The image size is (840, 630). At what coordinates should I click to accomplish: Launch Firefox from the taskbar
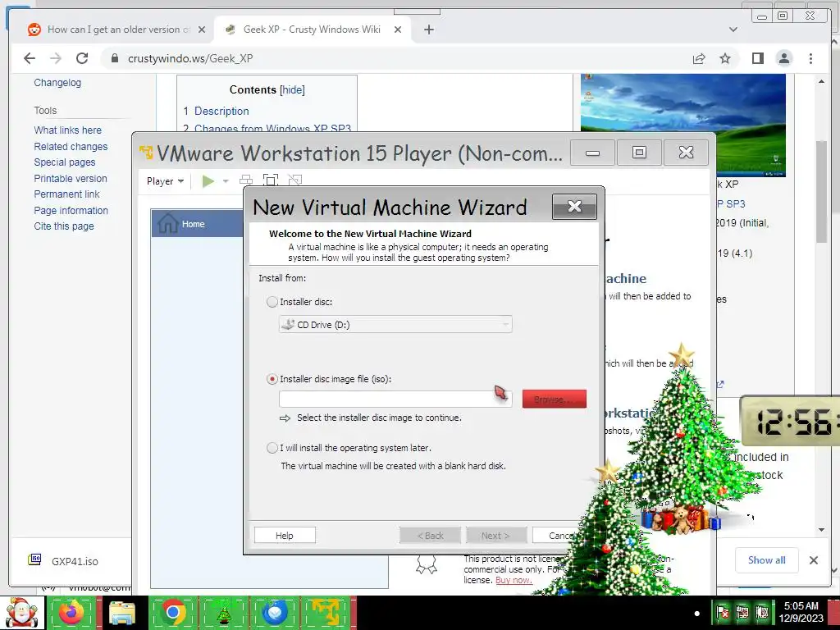pos(71,612)
